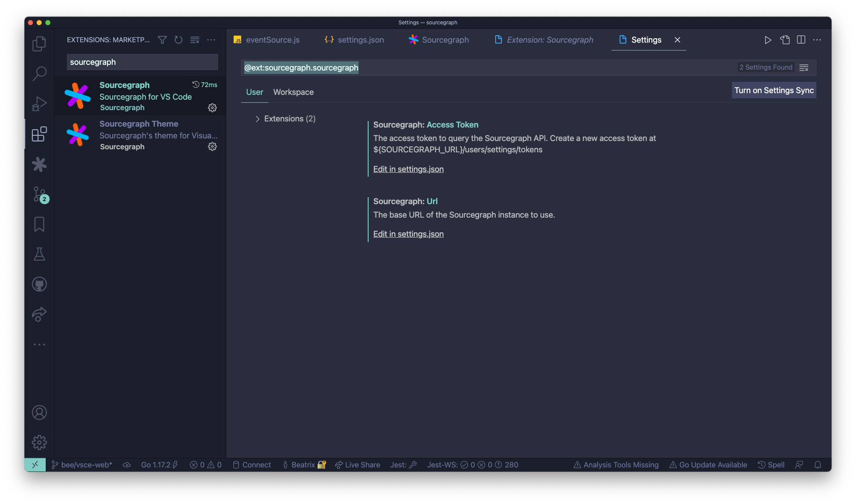Start Live Share from status bar

(357, 465)
